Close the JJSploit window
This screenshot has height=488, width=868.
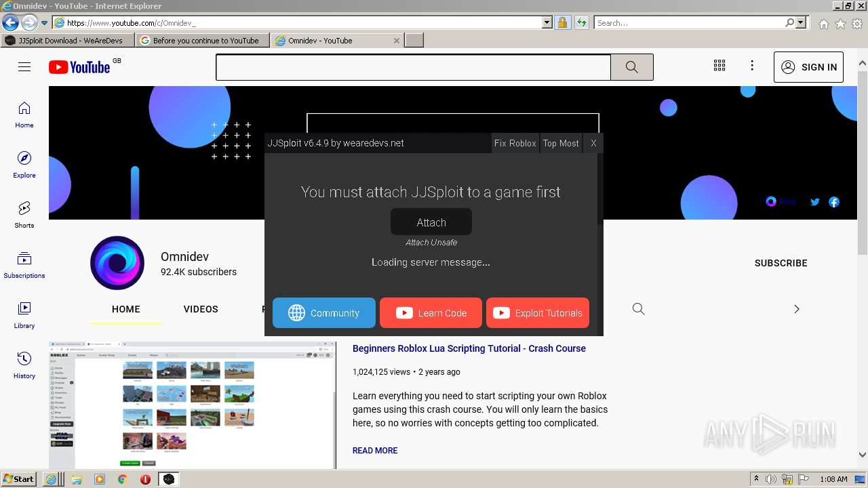[593, 143]
